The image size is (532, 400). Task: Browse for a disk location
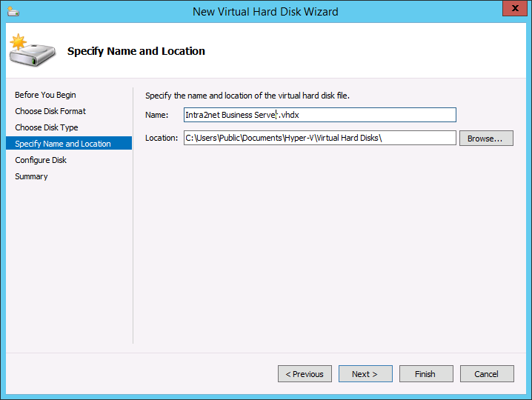tap(486, 139)
